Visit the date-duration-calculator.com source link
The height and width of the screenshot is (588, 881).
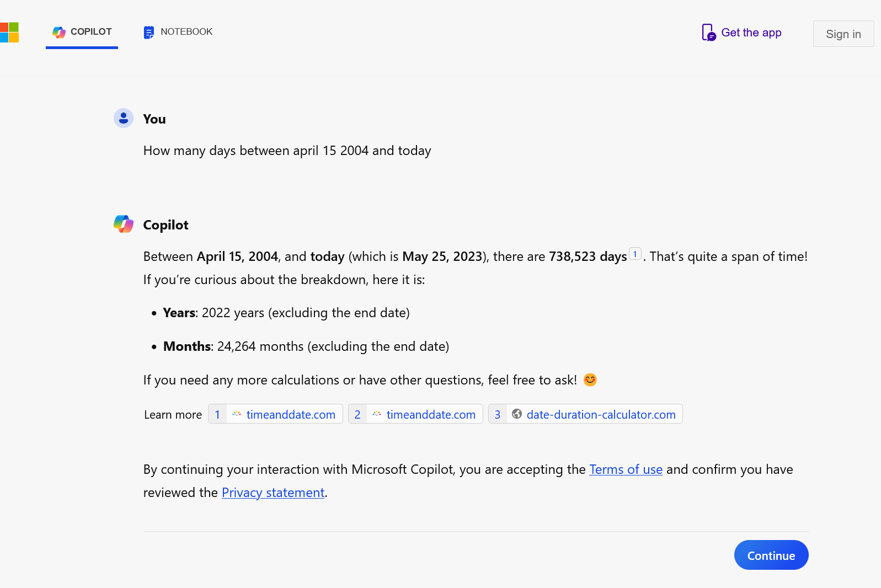point(600,414)
